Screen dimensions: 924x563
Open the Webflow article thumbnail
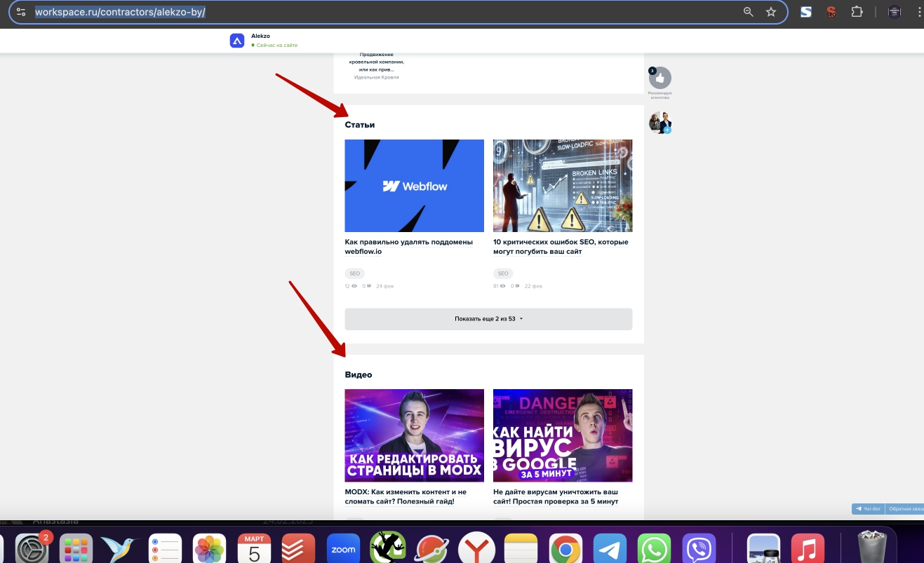pyautogui.click(x=414, y=186)
